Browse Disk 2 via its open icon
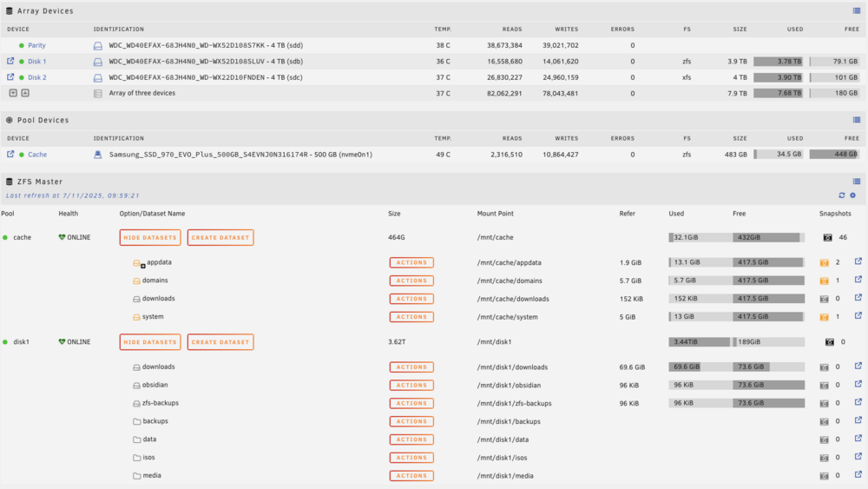This screenshot has height=489, width=868. (x=10, y=77)
